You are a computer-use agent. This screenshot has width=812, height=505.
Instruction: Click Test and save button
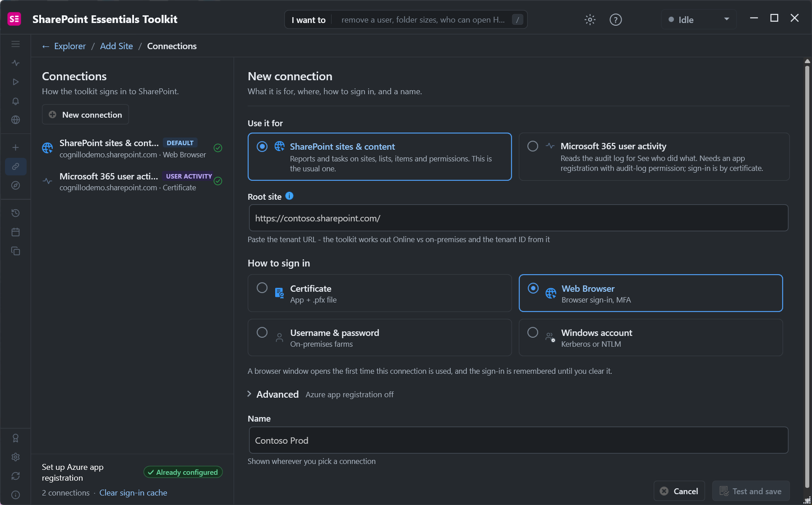[x=751, y=491]
